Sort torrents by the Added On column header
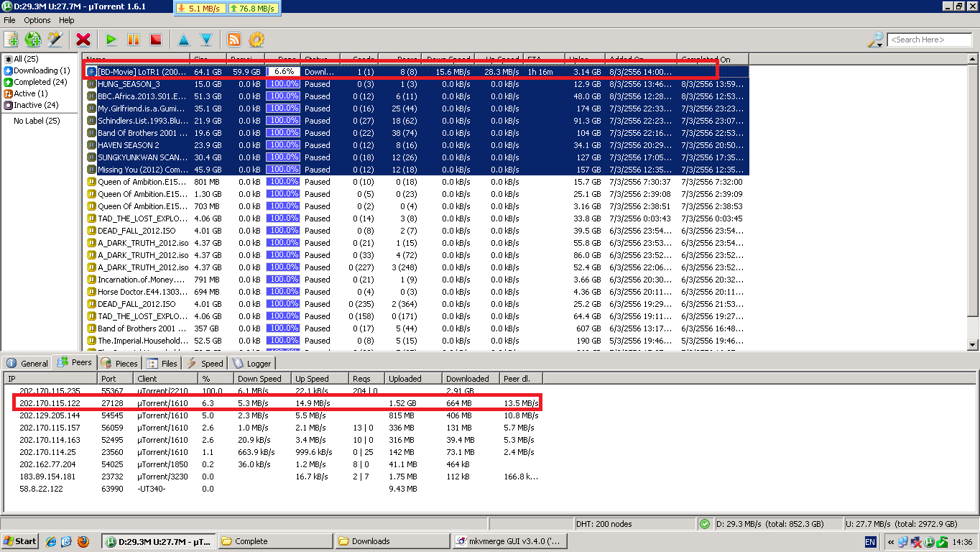This screenshot has height=552, width=980. click(x=642, y=59)
